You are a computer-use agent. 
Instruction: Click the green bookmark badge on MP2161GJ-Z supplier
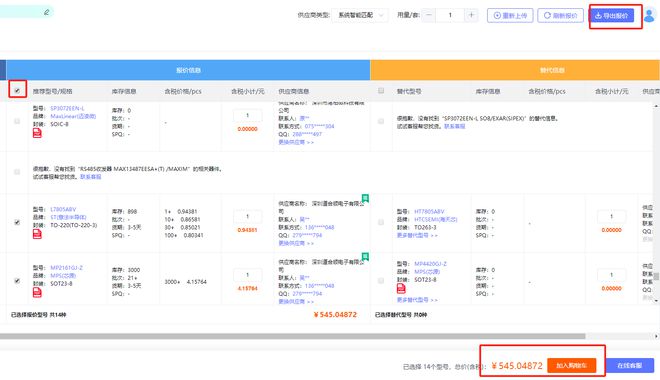(365, 256)
